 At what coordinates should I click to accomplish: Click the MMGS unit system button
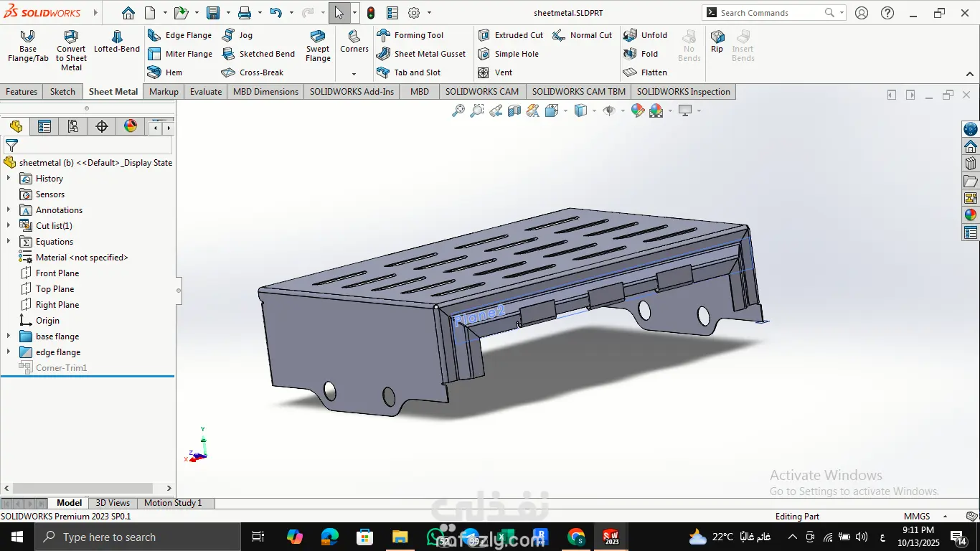[x=917, y=517]
